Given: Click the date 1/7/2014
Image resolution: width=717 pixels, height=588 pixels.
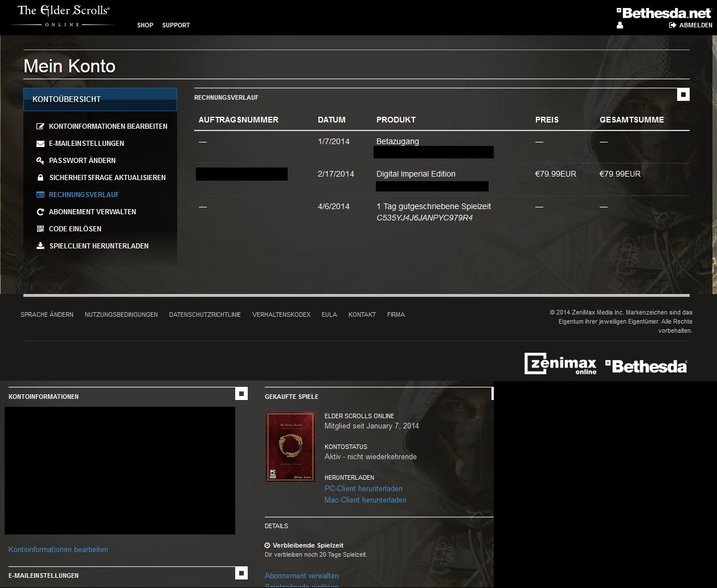Looking at the screenshot, I should (x=334, y=141).
